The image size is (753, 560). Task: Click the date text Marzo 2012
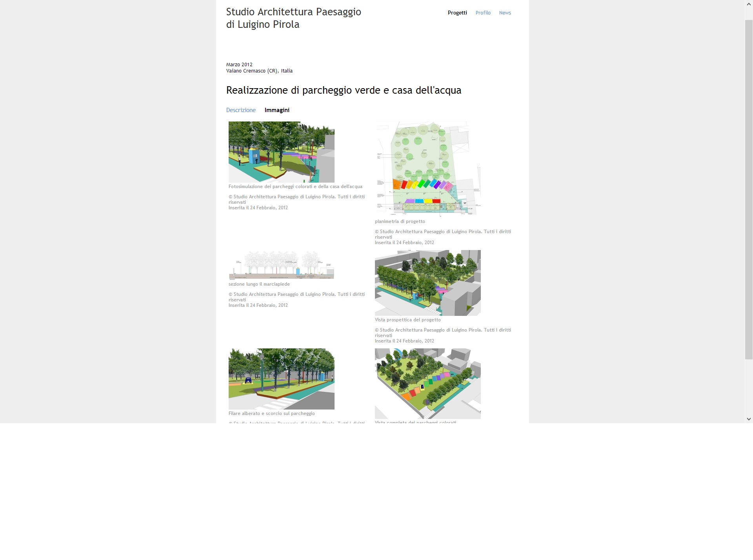239,65
